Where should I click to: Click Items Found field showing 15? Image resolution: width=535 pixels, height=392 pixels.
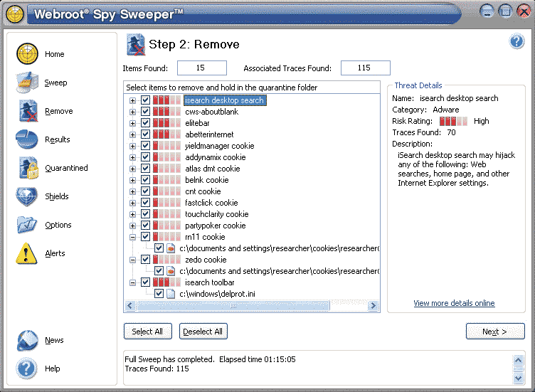tap(202, 68)
